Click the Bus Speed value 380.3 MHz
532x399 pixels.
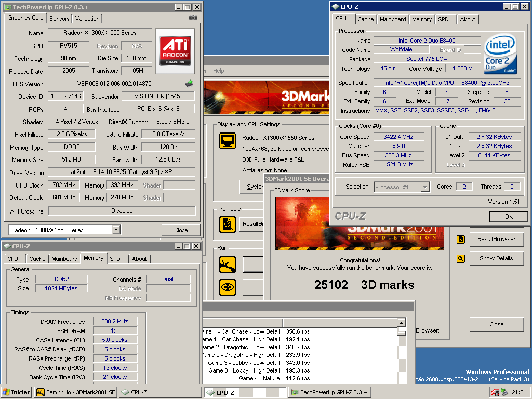point(398,155)
